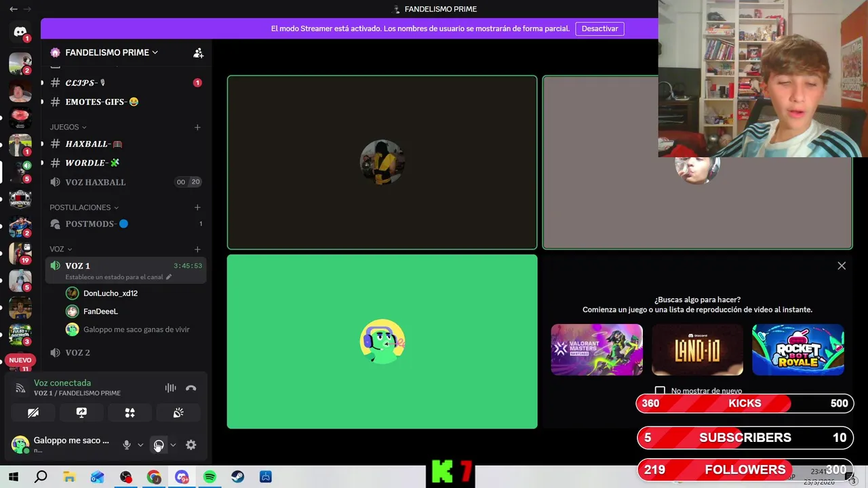Image resolution: width=868 pixels, height=488 pixels.
Task: Focus the green avatar video tile
Action: (382, 342)
